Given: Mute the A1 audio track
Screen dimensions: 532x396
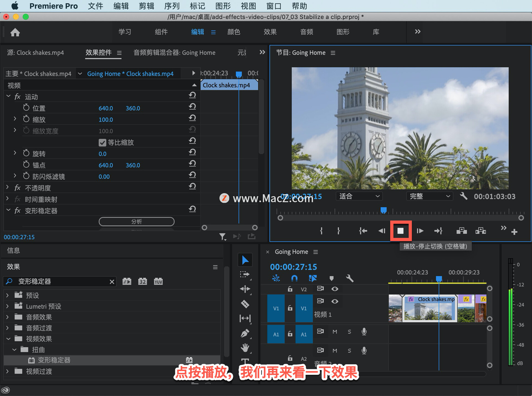Looking at the screenshot, I should pos(335,332).
